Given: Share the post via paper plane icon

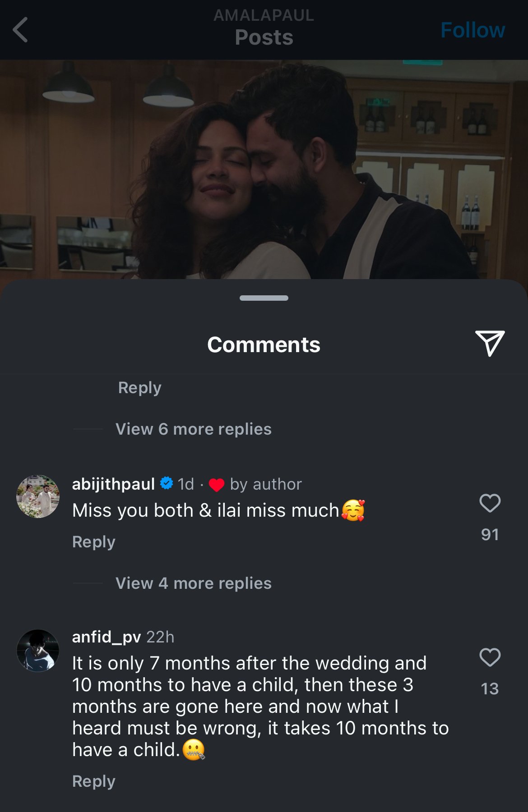Looking at the screenshot, I should 490,344.
